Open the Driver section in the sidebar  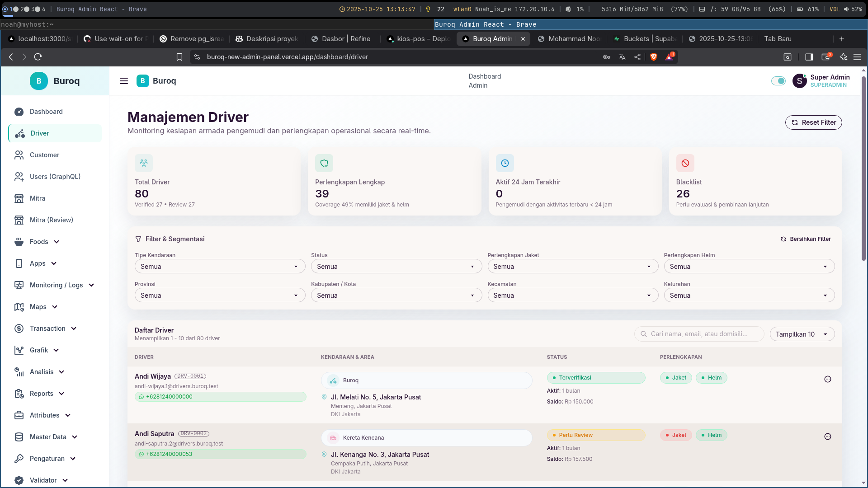[x=40, y=133]
